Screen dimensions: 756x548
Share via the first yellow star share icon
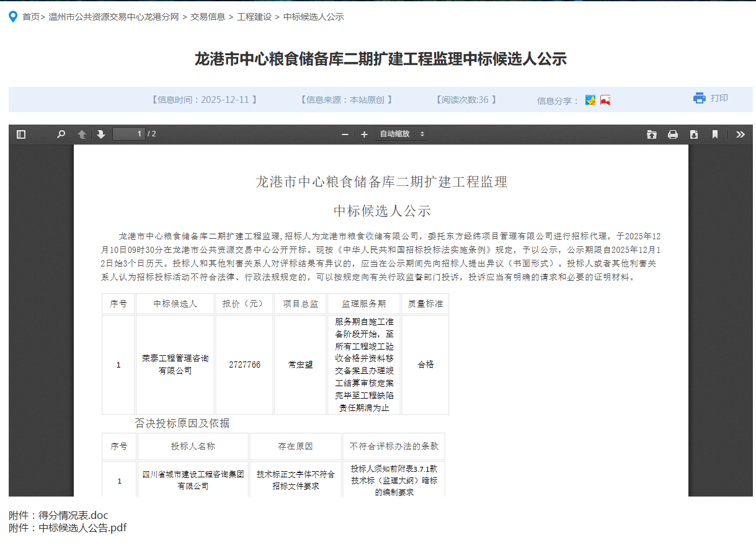pyautogui.click(x=590, y=100)
